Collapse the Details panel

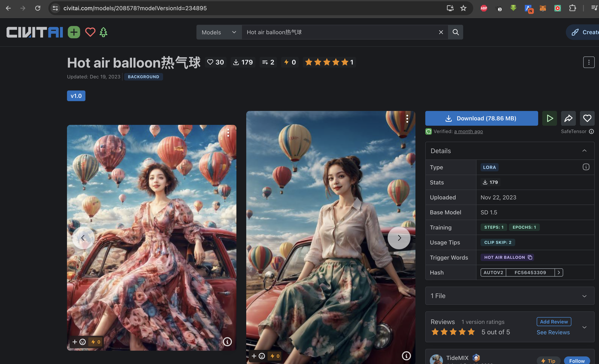click(584, 151)
